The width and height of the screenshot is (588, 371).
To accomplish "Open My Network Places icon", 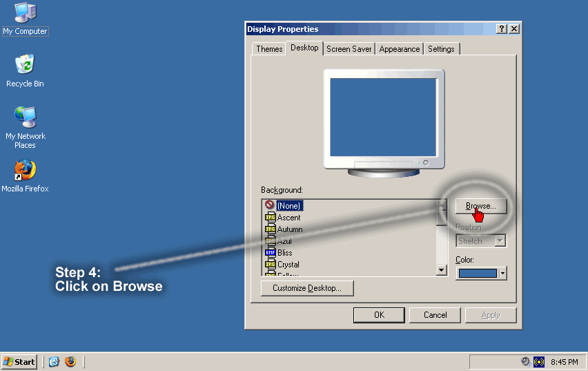I will 25,118.
